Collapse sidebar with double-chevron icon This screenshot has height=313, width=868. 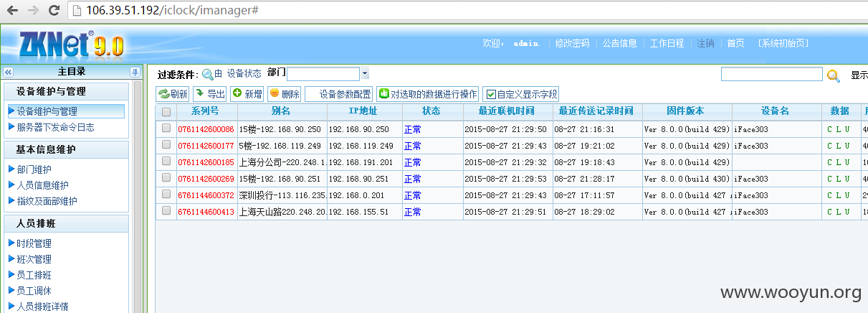(x=9, y=72)
